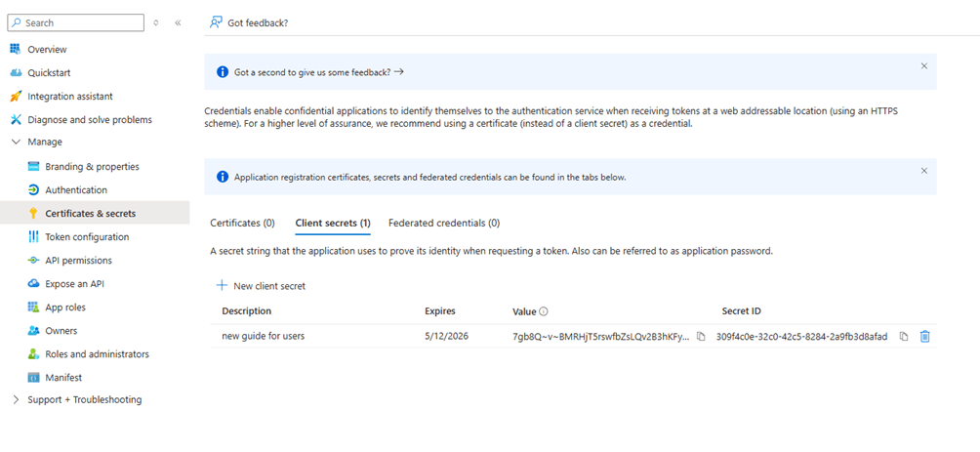The width and height of the screenshot is (980, 452).
Task: Click the Got feedback person icon
Action: pos(217,22)
